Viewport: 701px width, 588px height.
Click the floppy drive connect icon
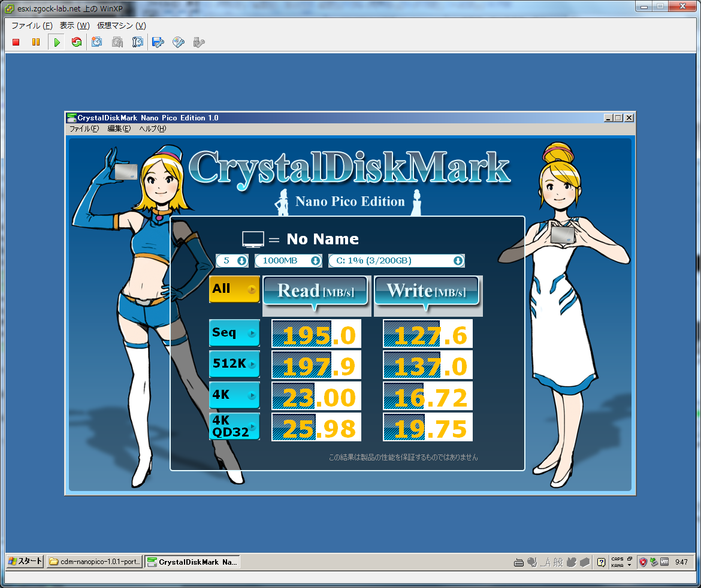158,42
